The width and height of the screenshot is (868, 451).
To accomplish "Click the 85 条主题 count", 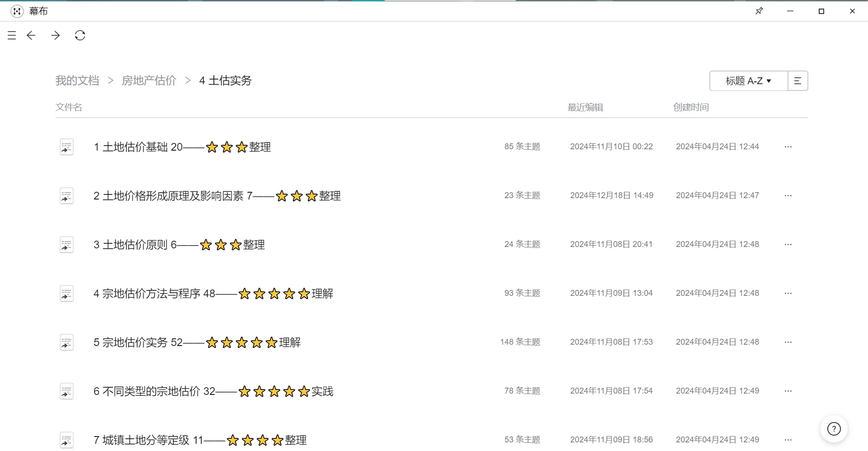I will (523, 147).
